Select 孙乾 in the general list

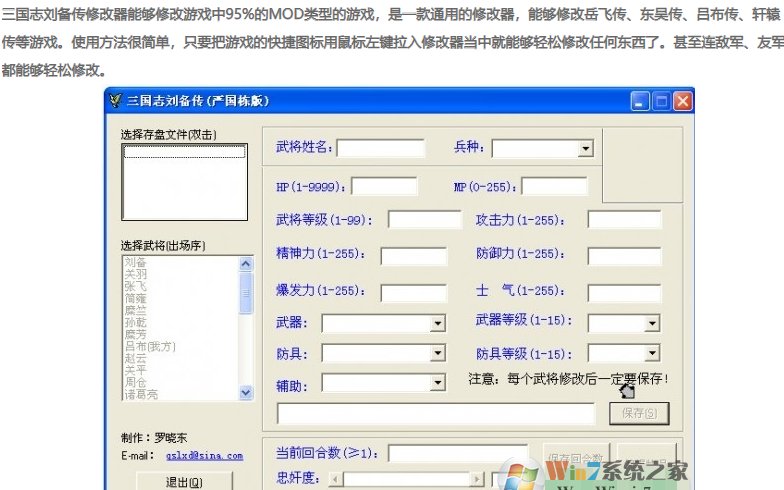pyautogui.click(x=136, y=322)
